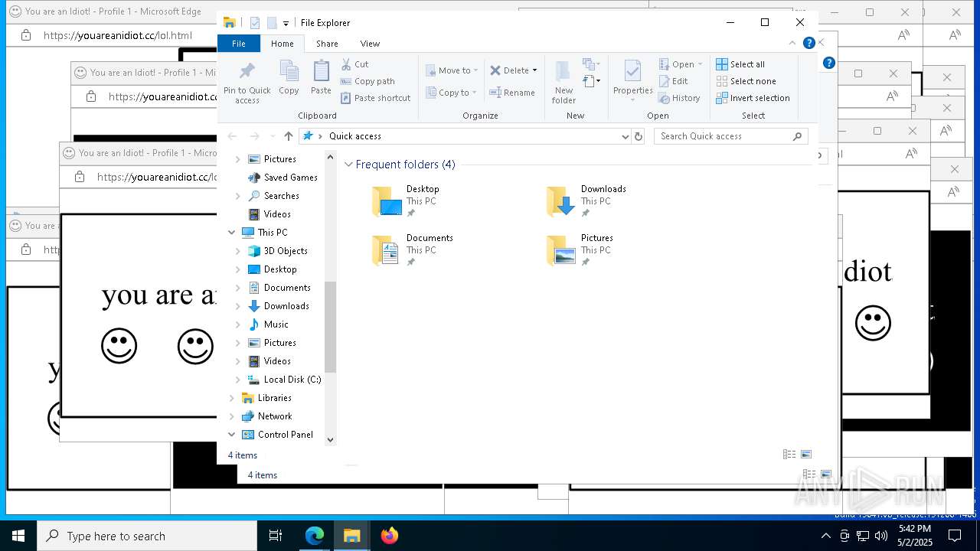
Task: Open the Recent locations dropdown arrow
Action: [x=272, y=136]
